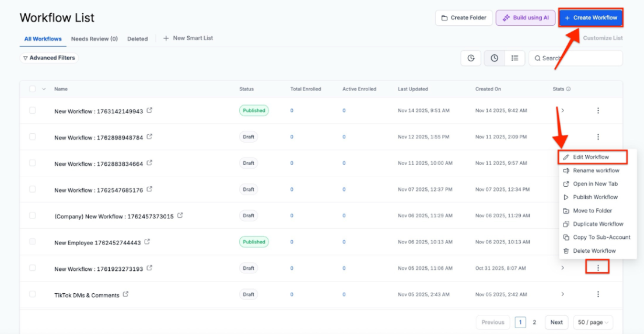Check the select-all checkbox in table header
The width and height of the screenshot is (644, 334).
click(x=32, y=89)
